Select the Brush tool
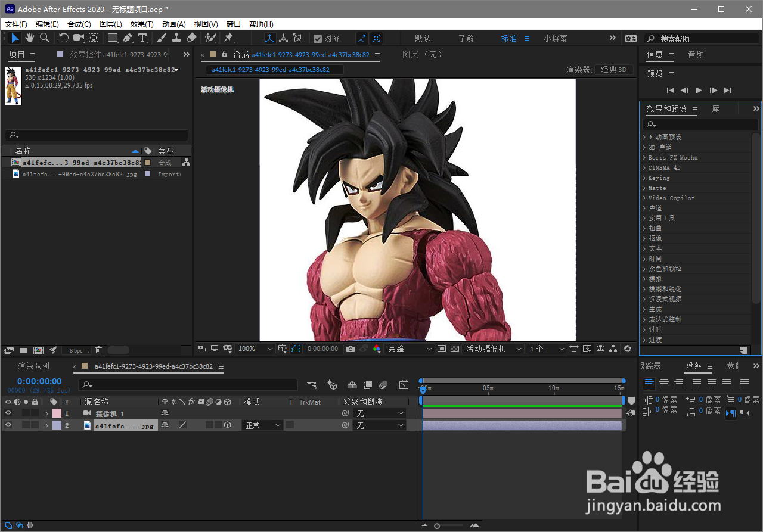Image resolution: width=763 pixels, height=532 pixels. [162, 38]
